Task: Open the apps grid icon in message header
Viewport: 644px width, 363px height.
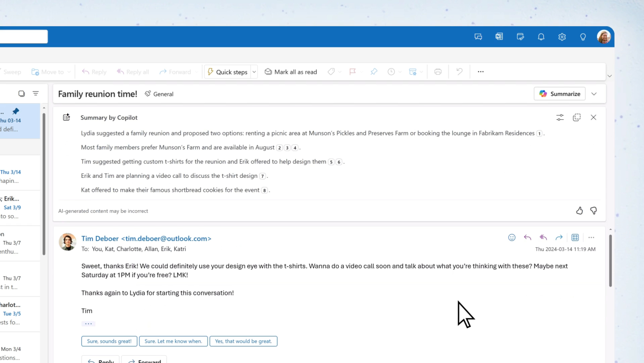Action: point(575,238)
